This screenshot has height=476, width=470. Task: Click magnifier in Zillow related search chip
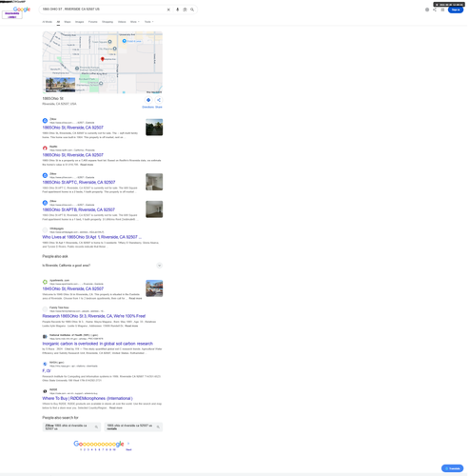96,427
